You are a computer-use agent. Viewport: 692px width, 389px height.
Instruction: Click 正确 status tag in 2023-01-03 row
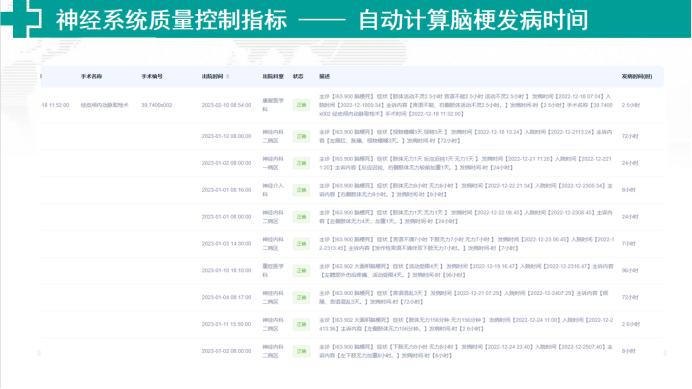(x=301, y=243)
